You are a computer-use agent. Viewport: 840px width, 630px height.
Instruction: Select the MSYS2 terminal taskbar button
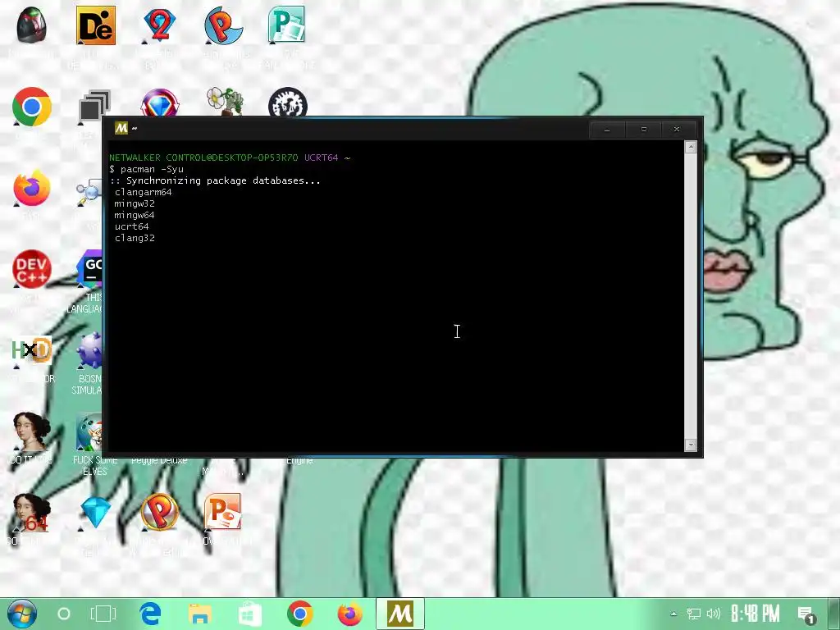(400, 614)
